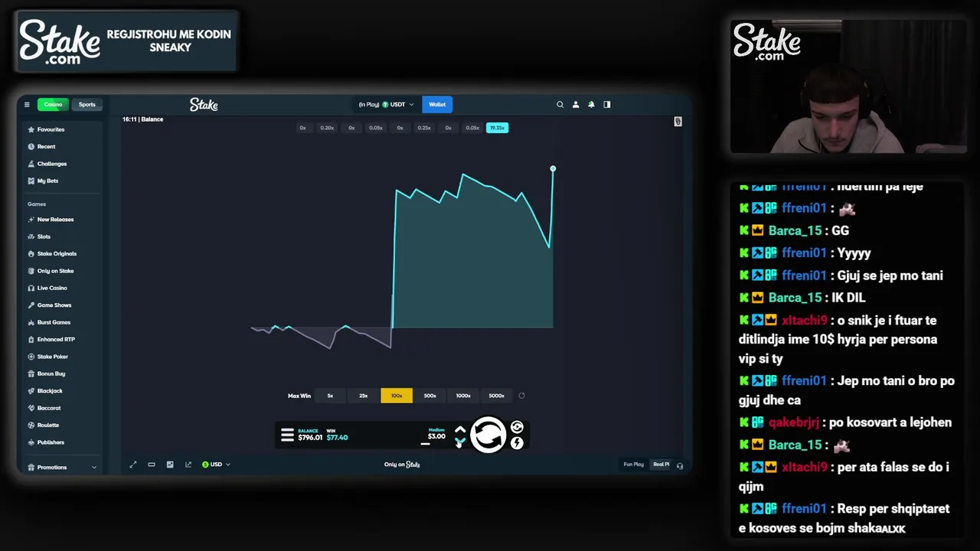Open New Releases in the sidebar
980x551 pixels.
click(x=55, y=220)
